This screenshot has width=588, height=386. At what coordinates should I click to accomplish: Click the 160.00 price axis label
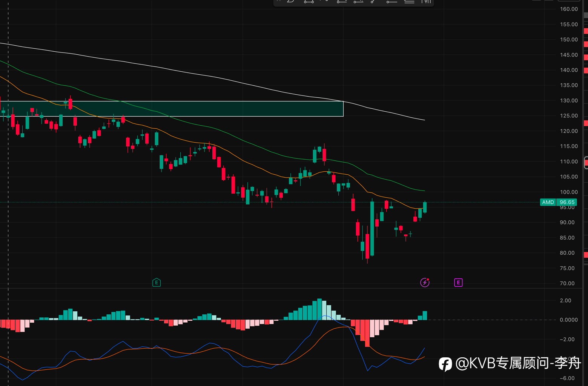click(569, 9)
